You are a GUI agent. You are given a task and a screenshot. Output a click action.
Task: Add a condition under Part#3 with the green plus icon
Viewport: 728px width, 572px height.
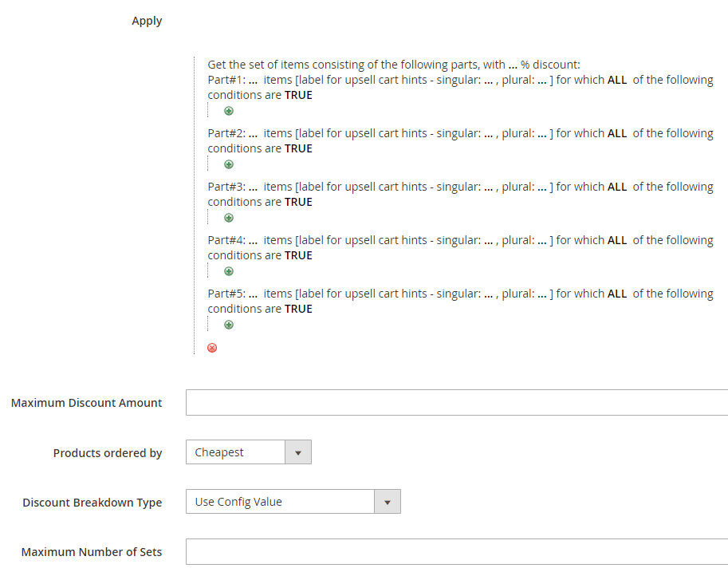[x=228, y=218]
